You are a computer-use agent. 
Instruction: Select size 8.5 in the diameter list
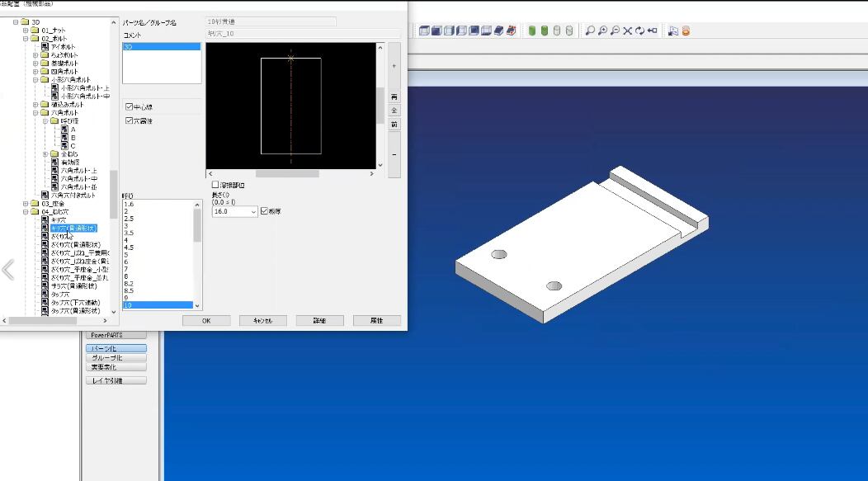129,290
